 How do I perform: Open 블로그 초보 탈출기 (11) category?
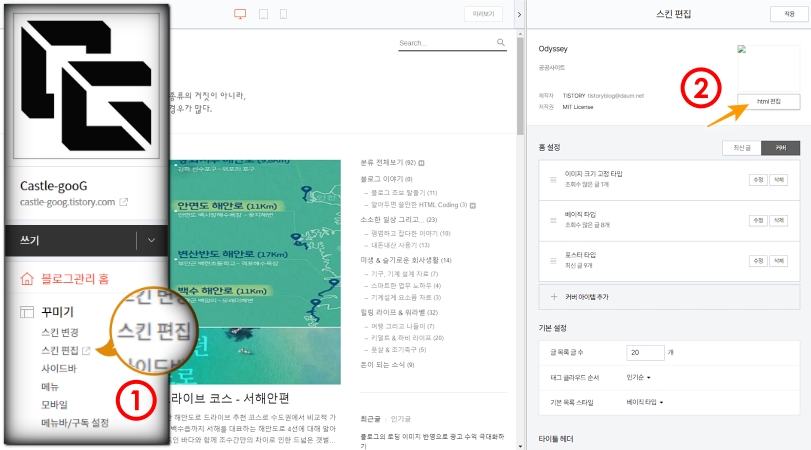404,193
